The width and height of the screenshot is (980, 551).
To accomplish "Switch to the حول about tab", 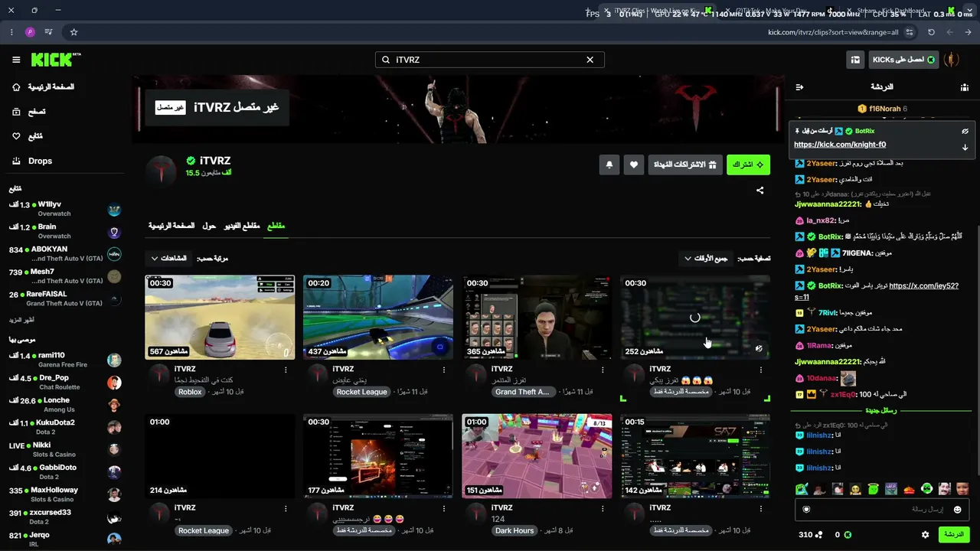I will click(x=209, y=227).
